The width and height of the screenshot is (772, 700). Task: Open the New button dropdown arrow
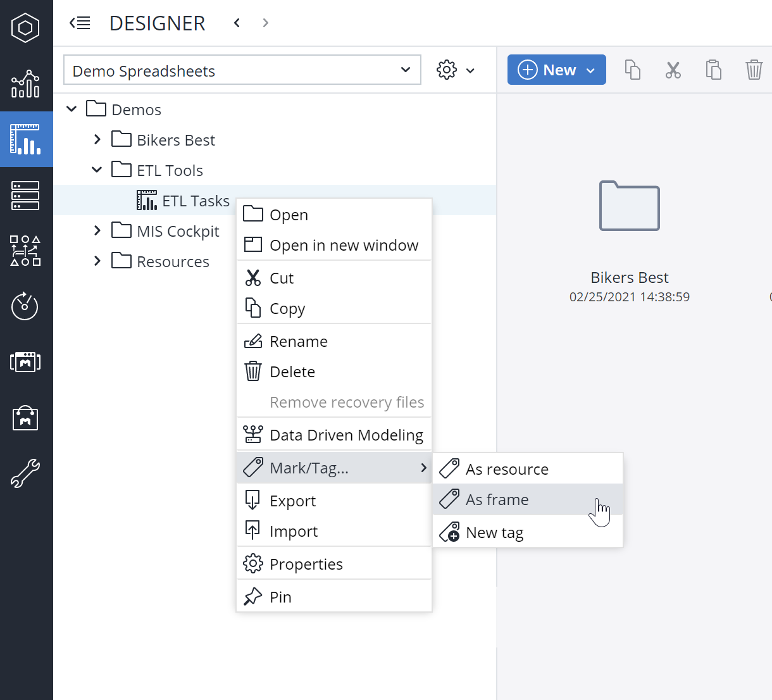click(x=591, y=70)
